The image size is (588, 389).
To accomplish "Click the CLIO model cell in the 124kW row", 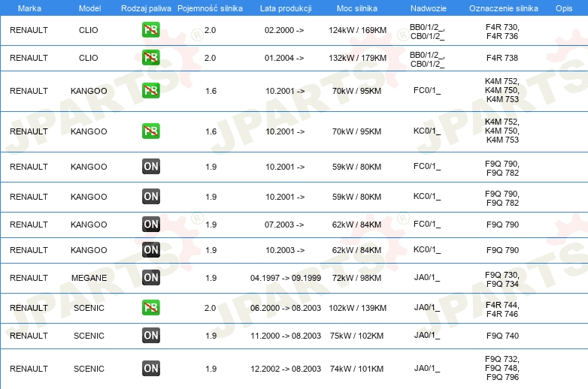I will coord(89,30).
